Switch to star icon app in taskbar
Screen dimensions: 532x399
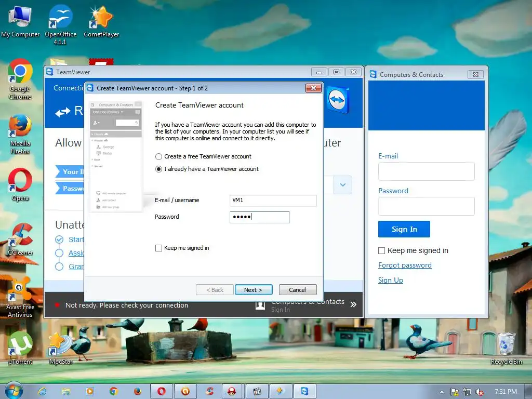281,392
